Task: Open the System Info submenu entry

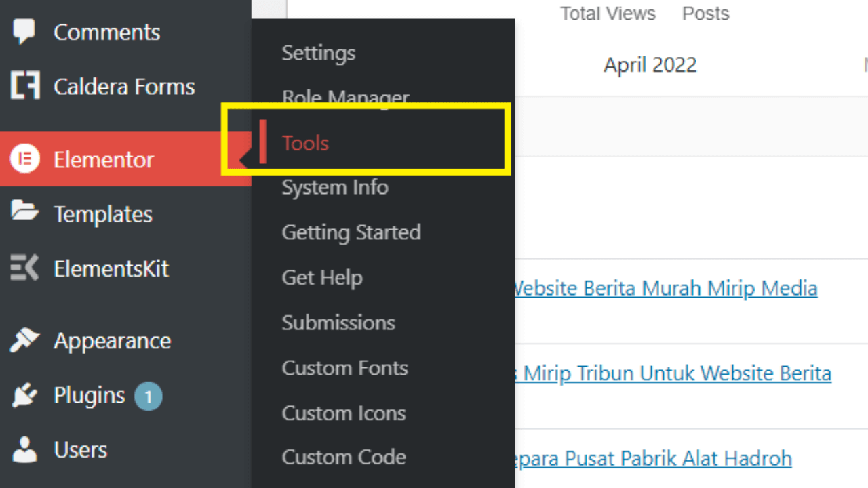Action: click(x=335, y=188)
